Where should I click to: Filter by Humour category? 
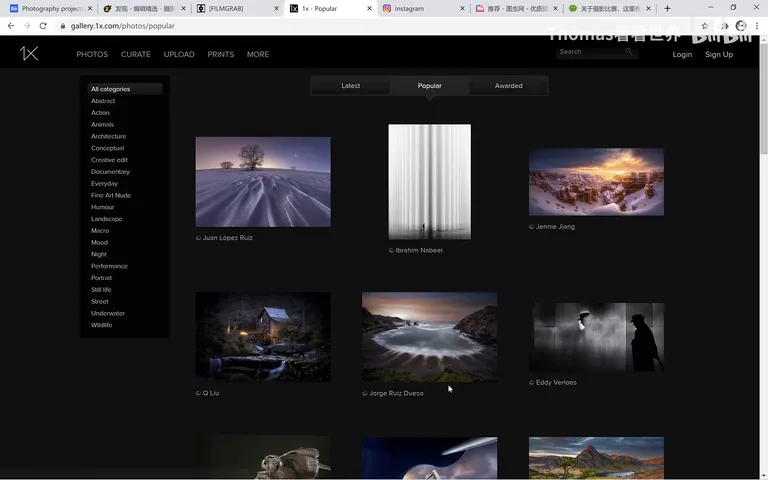(x=102, y=207)
